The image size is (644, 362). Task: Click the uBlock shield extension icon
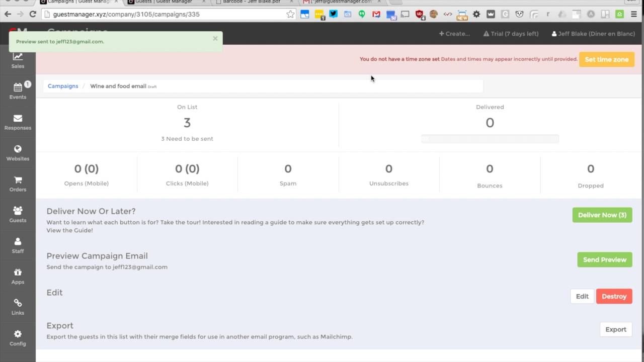click(420, 15)
